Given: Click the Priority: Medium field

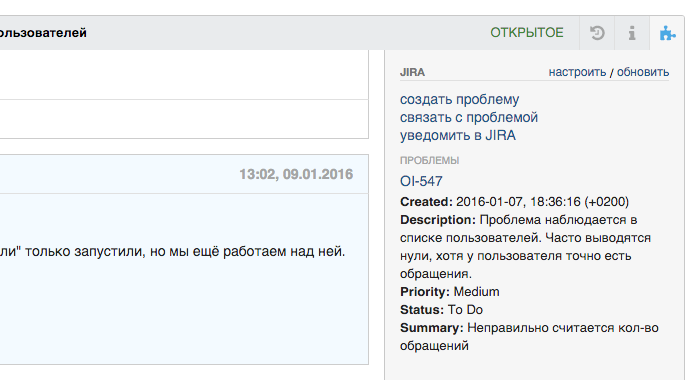Looking at the screenshot, I should click(x=450, y=292).
